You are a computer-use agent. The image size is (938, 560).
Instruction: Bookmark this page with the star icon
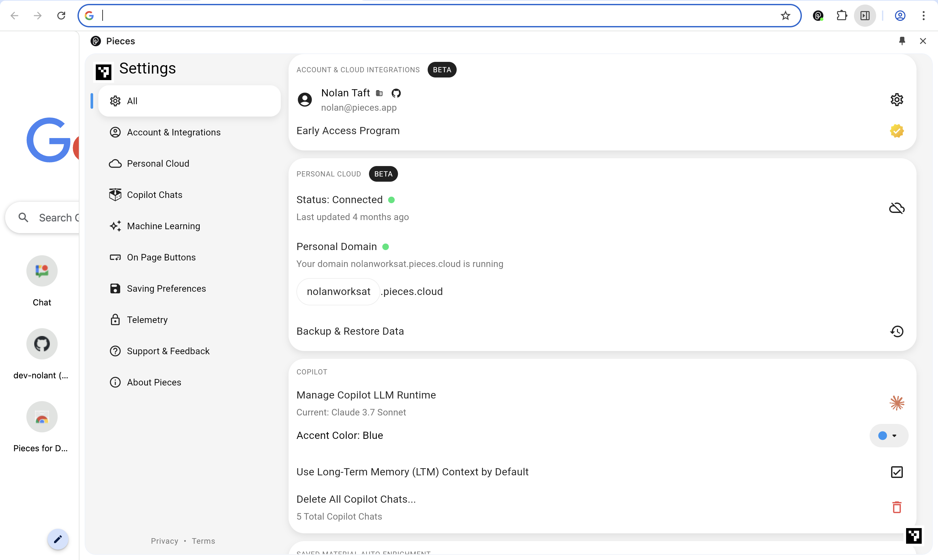785,16
